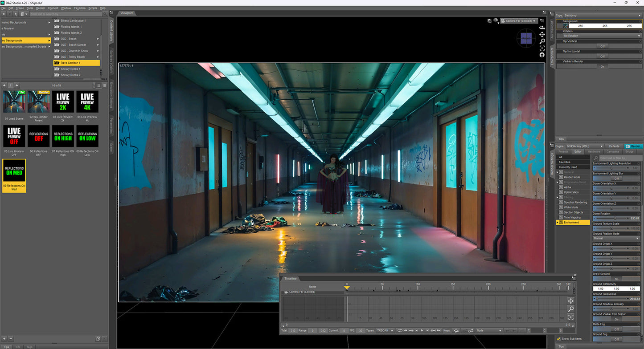Click the content library minus (–) icon
The width and height of the screenshot is (644, 349).
pyautogui.click(x=11, y=338)
